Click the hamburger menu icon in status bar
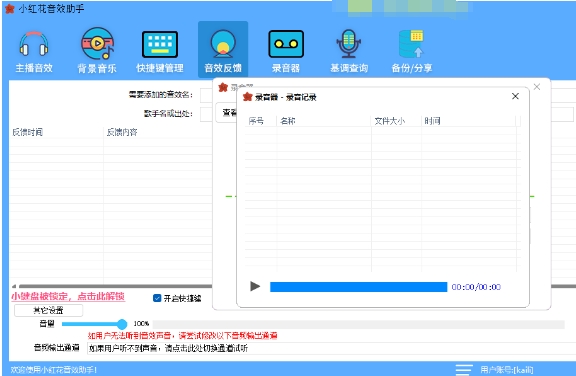The height and width of the screenshot is (376, 576). click(x=464, y=369)
